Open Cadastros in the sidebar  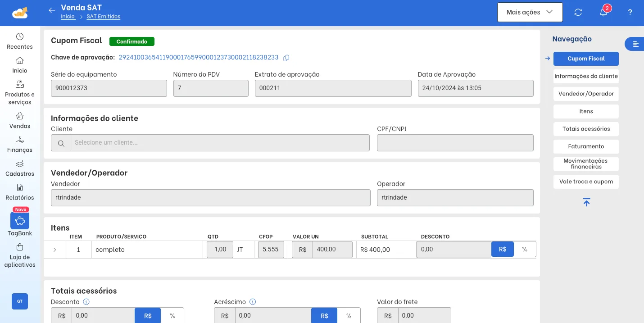tap(20, 168)
